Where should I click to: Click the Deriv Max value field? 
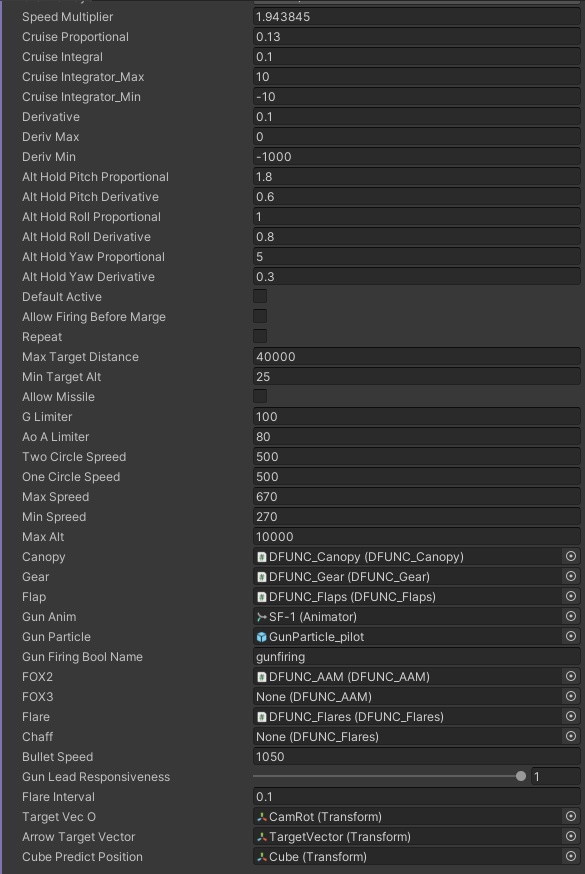pyautogui.click(x=417, y=137)
